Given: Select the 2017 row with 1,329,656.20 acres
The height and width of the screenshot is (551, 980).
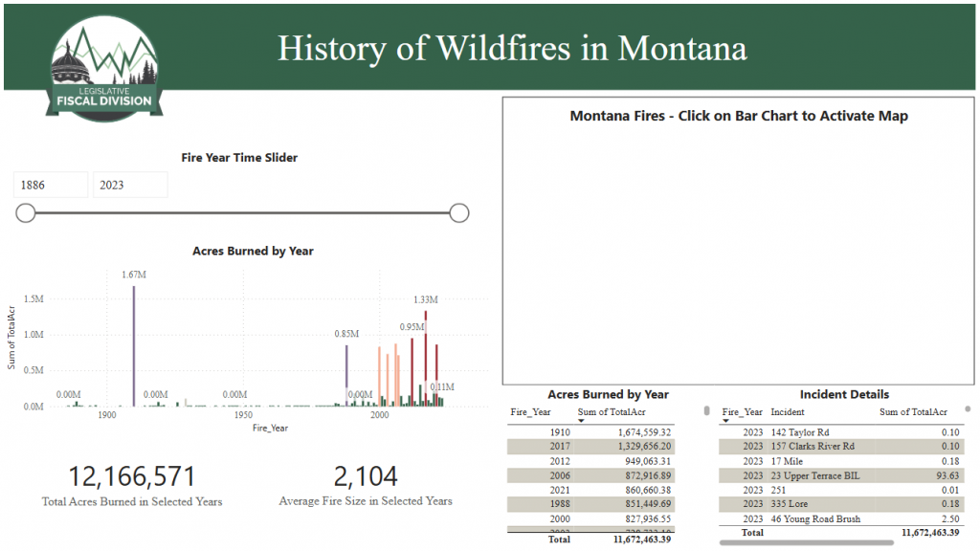Looking at the screenshot, I should (593, 447).
